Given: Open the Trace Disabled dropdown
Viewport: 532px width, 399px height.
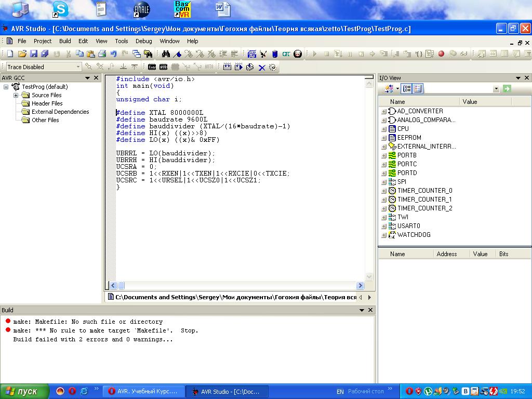Looking at the screenshot, I should point(78,67).
